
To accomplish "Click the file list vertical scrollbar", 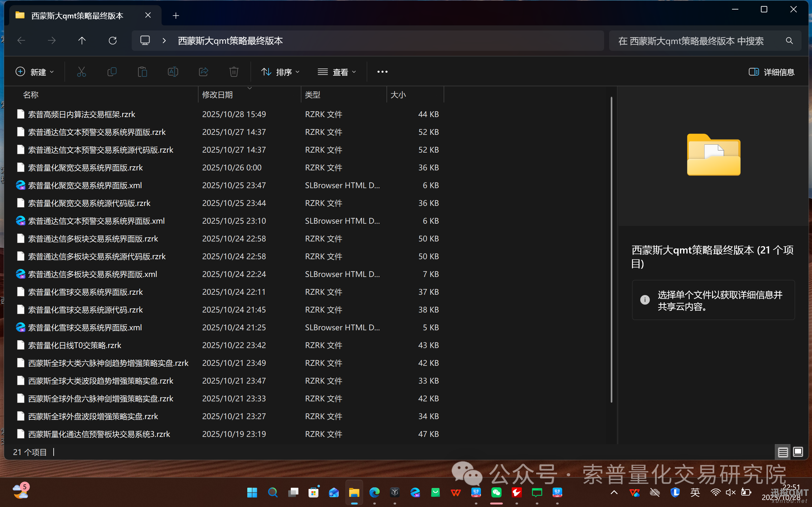I will 611,249.
